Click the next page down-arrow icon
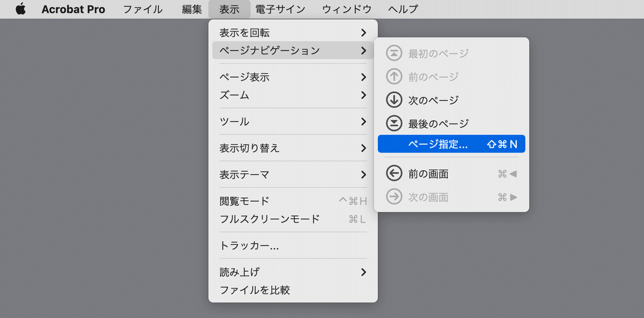Screen dimensions: 644x318 [394, 100]
